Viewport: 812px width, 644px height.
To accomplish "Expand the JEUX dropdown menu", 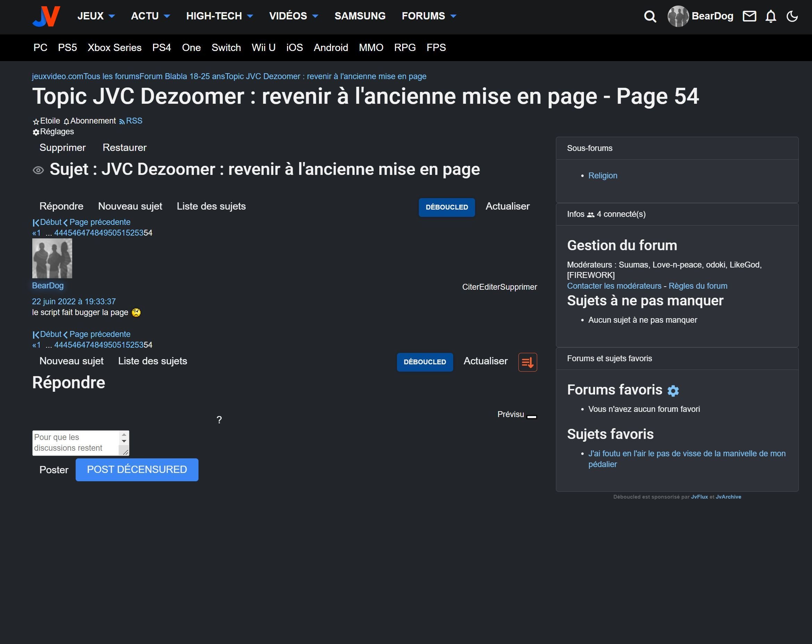I will click(96, 16).
